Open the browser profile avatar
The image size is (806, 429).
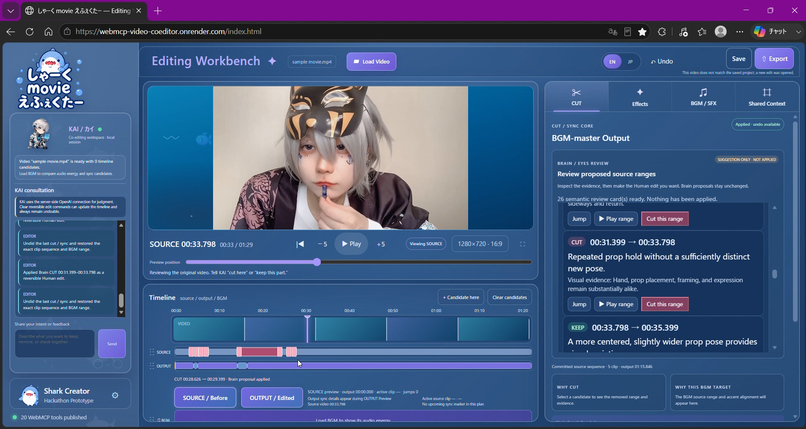click(721, 32)
